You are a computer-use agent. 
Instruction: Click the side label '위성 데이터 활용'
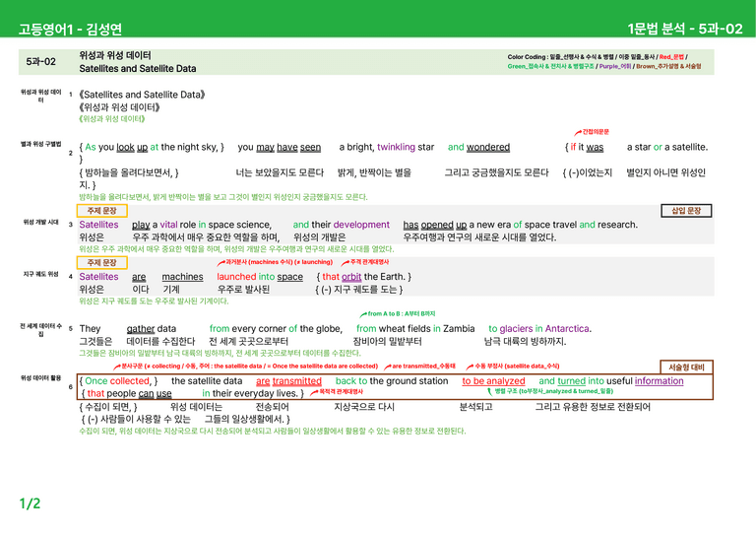41,378
